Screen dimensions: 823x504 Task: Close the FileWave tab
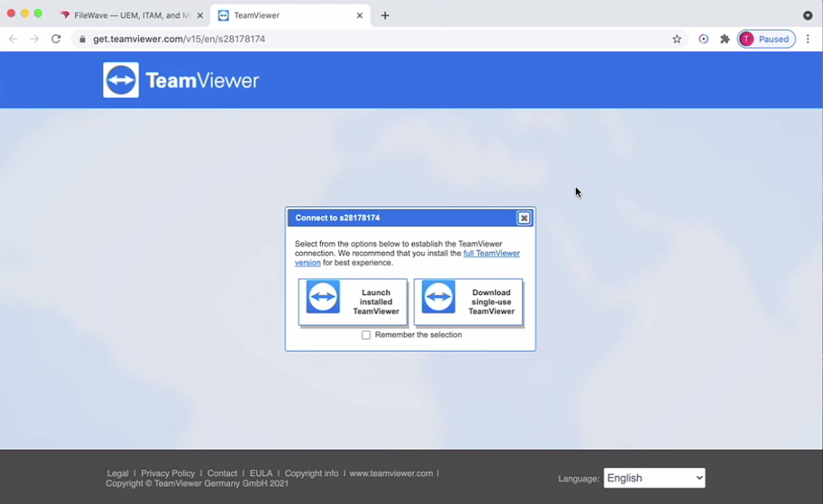(200, 16)
